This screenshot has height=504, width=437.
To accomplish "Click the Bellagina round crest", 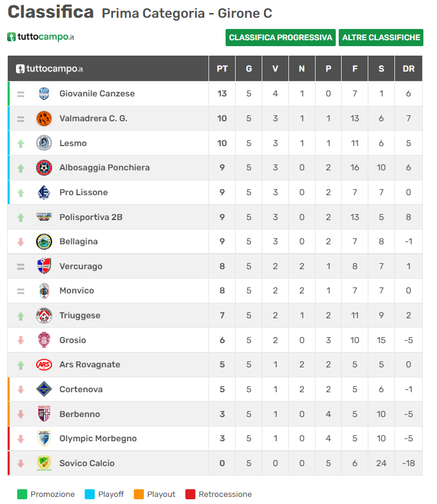I will [44, 241].
